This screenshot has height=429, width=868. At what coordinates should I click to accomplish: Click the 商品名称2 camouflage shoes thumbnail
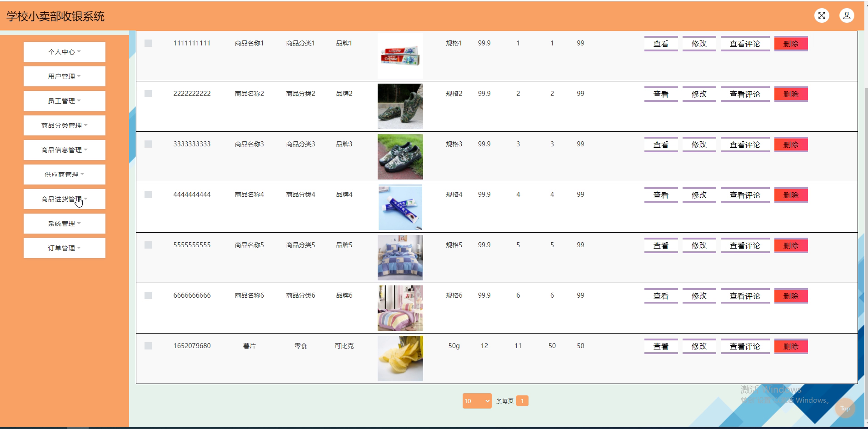point(400,106)
